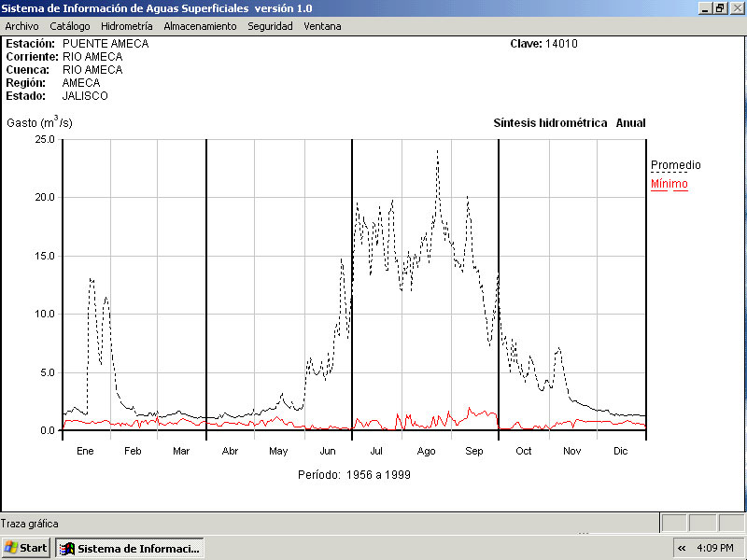The height and width of the screenshot is (560, 747).
Task: Open the Ventana menu
Action: point(322,26)
